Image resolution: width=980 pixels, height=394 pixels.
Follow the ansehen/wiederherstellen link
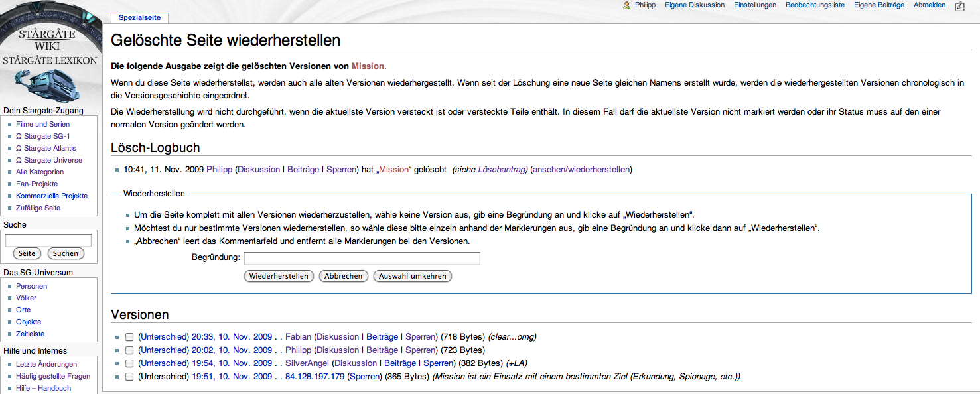point(581,170)
